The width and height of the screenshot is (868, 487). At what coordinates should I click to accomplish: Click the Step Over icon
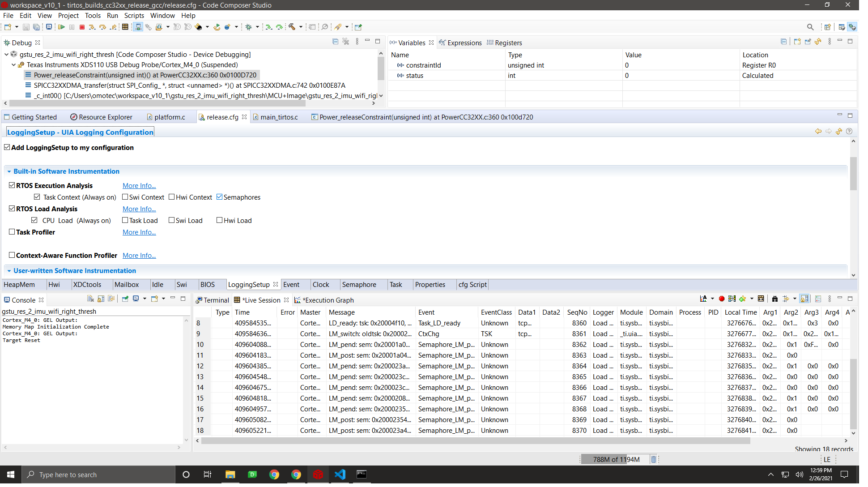(x=102, y=27)
